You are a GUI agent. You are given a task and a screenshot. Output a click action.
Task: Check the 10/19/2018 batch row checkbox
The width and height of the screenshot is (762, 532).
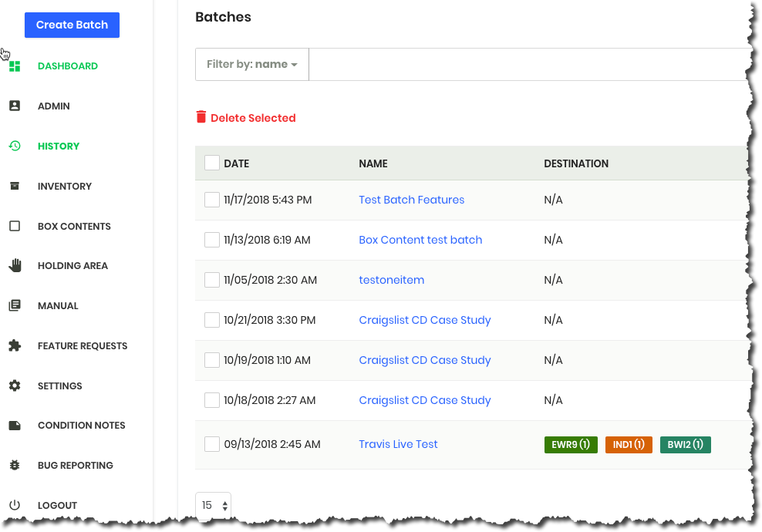[x=212, y=360]
